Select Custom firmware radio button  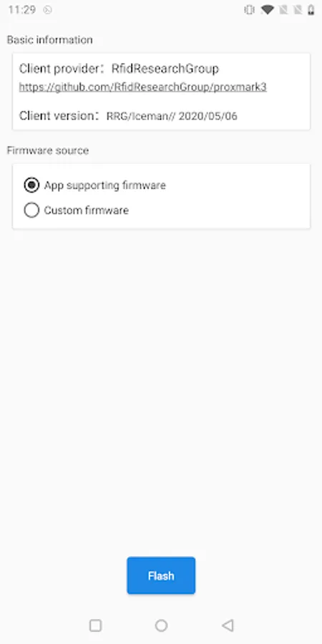pos(31,210)
